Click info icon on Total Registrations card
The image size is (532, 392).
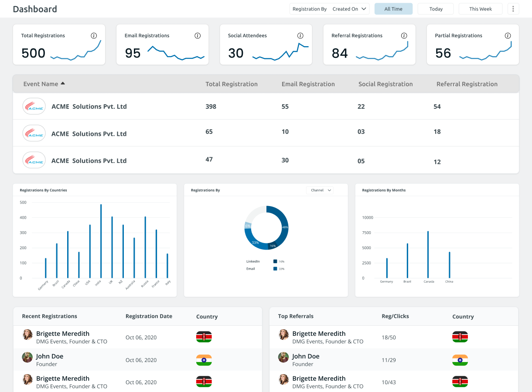point(94,36)
